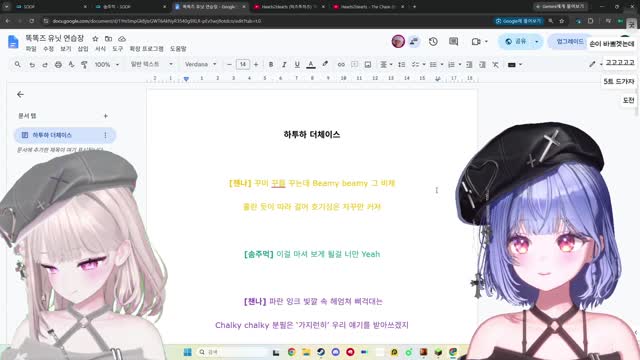This screenshot has height=360, width=640.
Task: Activate the paint format tool
Action: (x=84, y=64)
